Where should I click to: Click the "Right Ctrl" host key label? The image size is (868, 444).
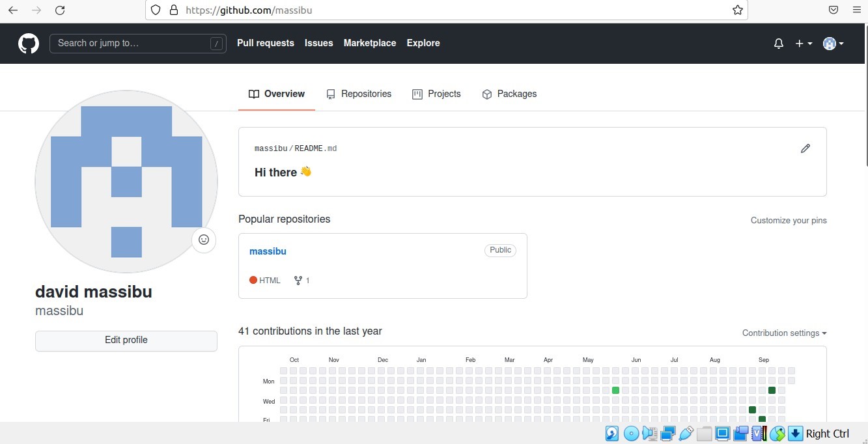(828, 434)
